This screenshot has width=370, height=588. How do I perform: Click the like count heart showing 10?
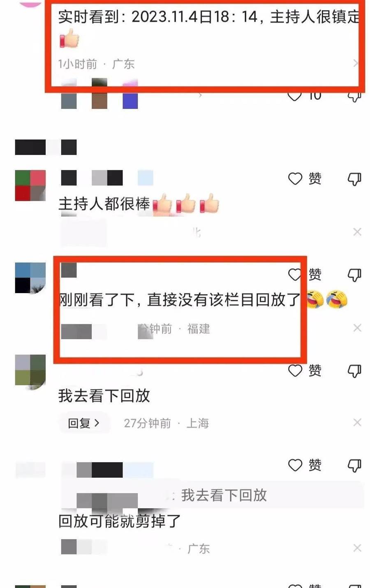[305, 96]
